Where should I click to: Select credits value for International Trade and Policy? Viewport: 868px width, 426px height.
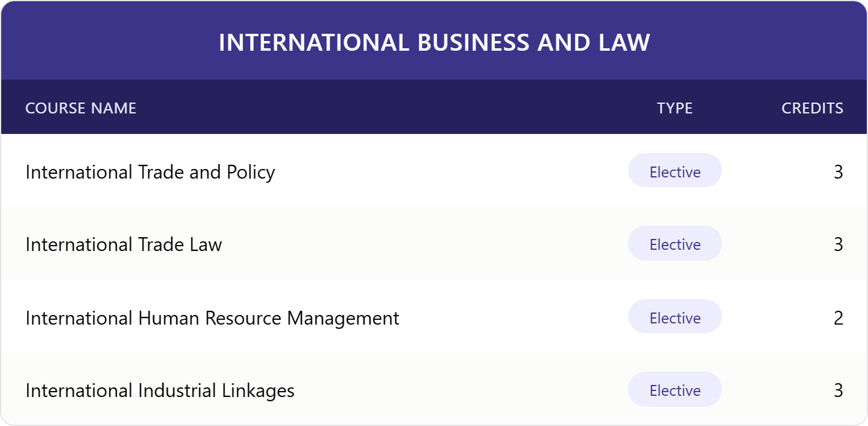tap(838, 172)
